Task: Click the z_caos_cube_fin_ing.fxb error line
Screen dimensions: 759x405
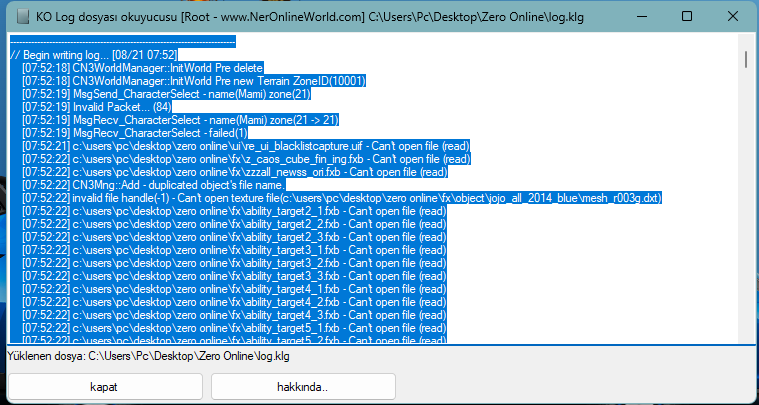Action: (246, 159)
